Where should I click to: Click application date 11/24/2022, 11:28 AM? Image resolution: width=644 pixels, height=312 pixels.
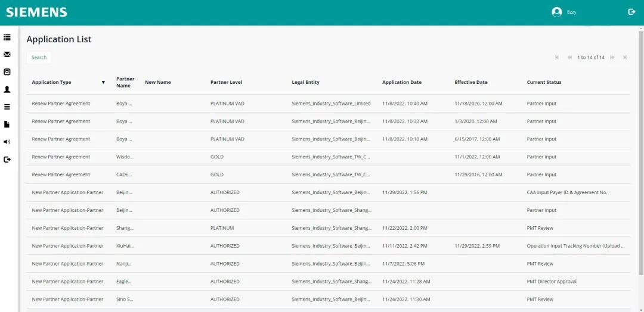click(x=406, y=282)
